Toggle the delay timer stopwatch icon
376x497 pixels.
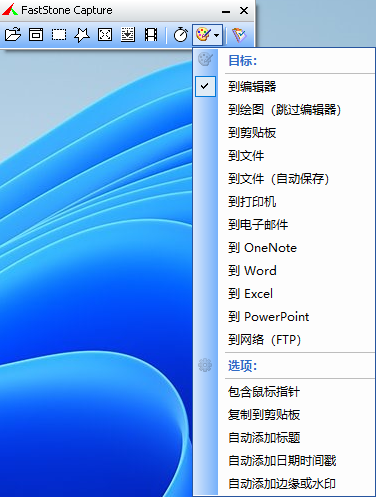pyautogui.click(x=181, y=35)
